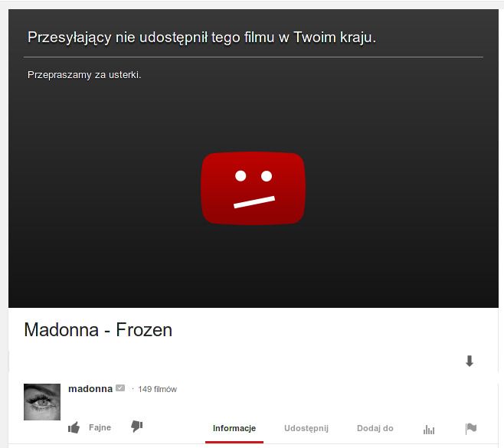Screen dimensions: 504x448
Task: Click the thumbs up like icon
Action: point(74,427)
